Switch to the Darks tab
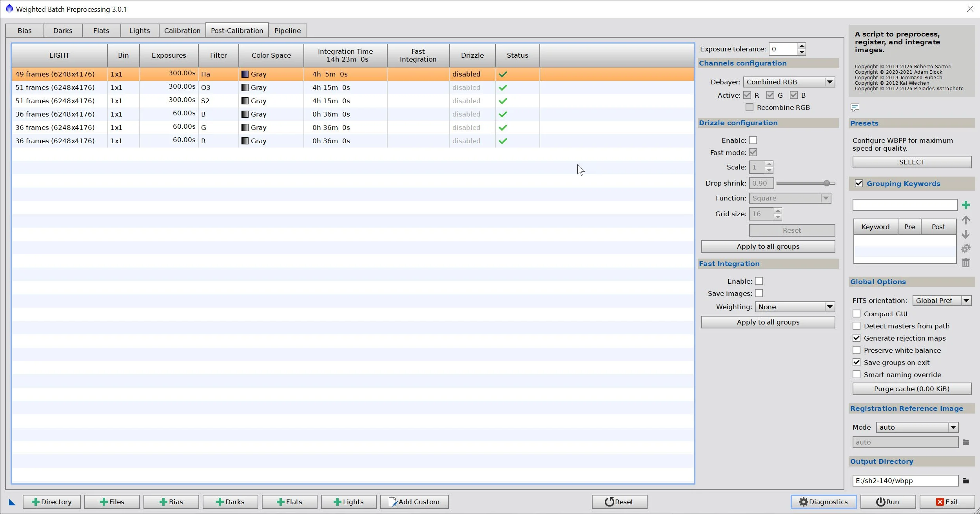 tap(63, 31)
